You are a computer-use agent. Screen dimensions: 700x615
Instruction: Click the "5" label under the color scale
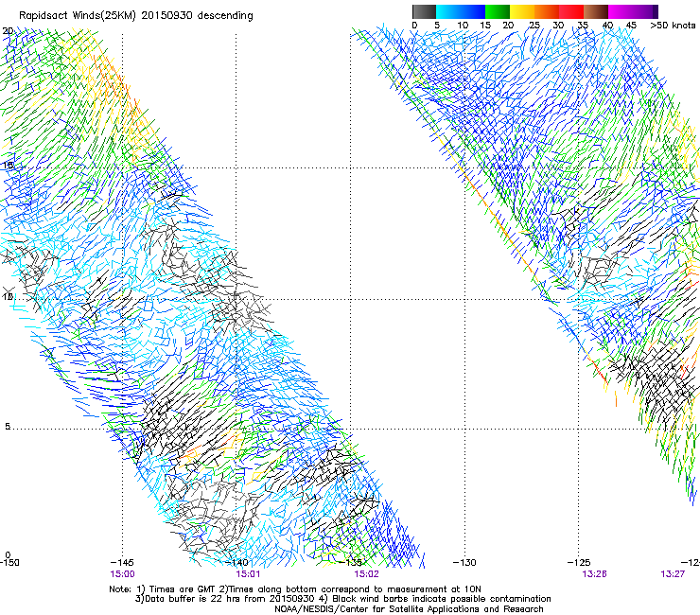437,26
